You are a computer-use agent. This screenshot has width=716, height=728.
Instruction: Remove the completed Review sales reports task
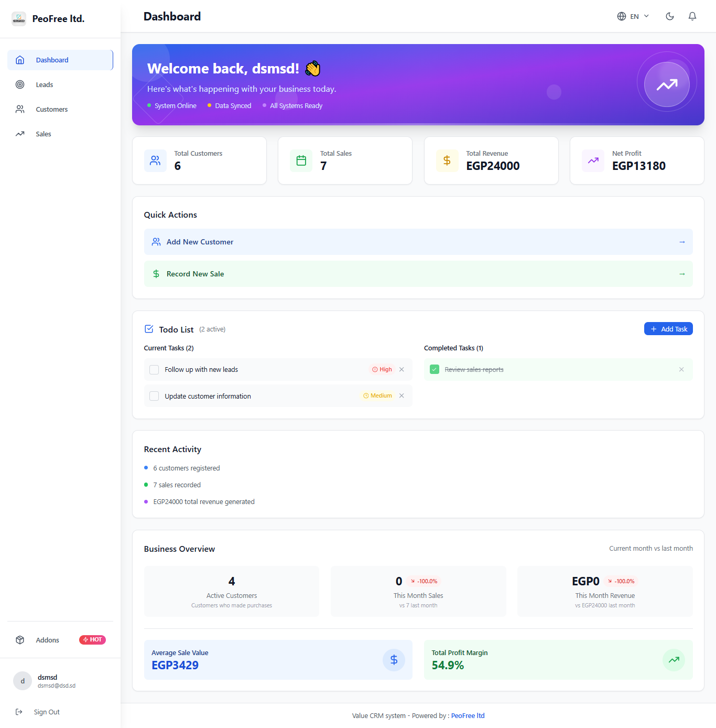tap(681, 370)
